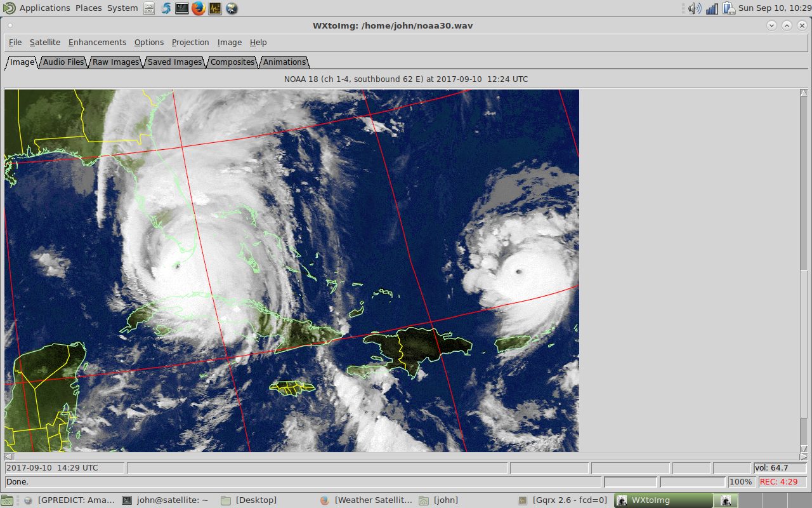Open the volume speaker icon in system tray
This screenshot has width=812, height=508.
point(695,8)
